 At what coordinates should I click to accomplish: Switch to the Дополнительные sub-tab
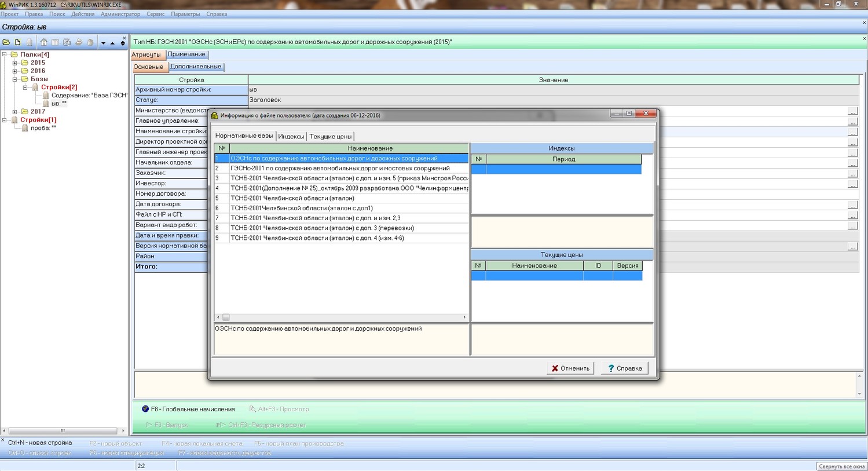tap(196, 67)
